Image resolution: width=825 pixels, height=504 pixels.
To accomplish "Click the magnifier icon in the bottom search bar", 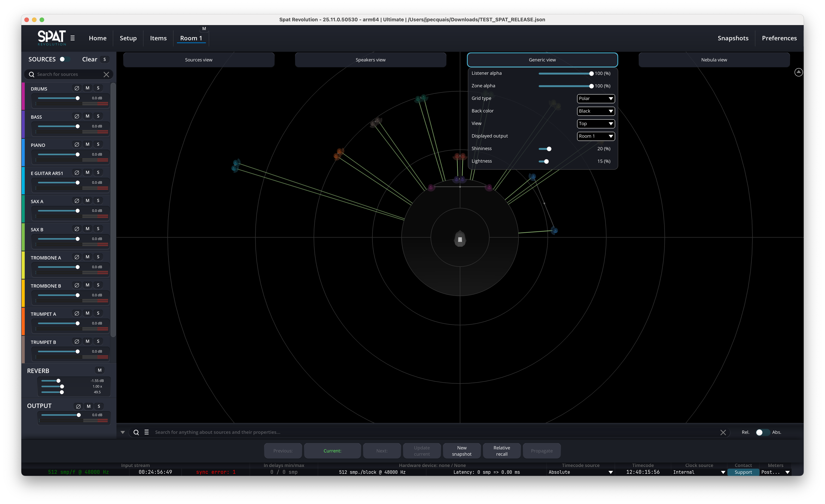I will point(136,432).
